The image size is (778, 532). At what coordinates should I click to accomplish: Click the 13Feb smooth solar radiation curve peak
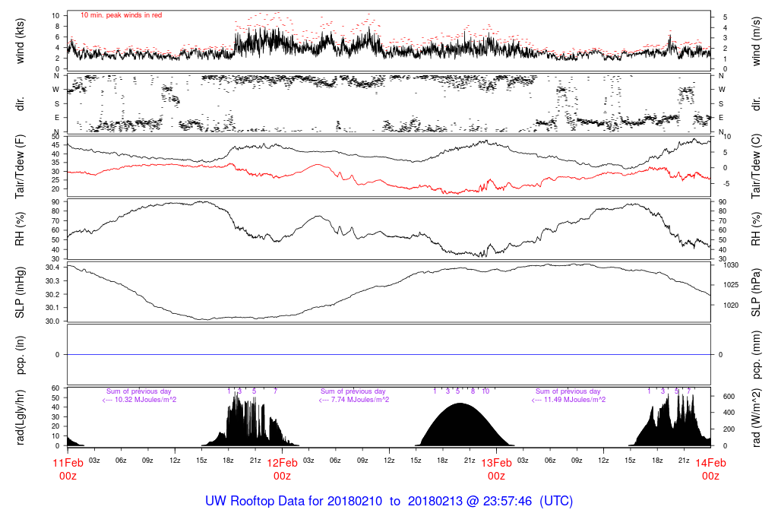[460, 404]
